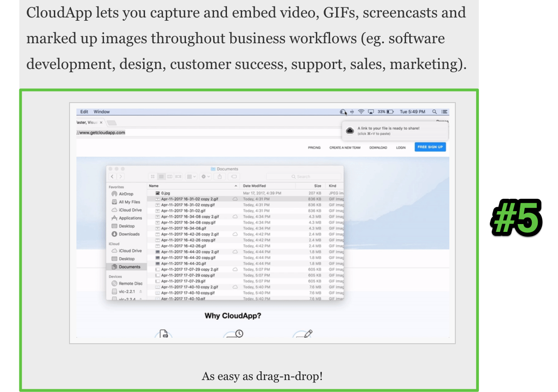Screen dimensions: 558x392
Task: Click the Finder Edit Tags button
Action: point(233,176)
